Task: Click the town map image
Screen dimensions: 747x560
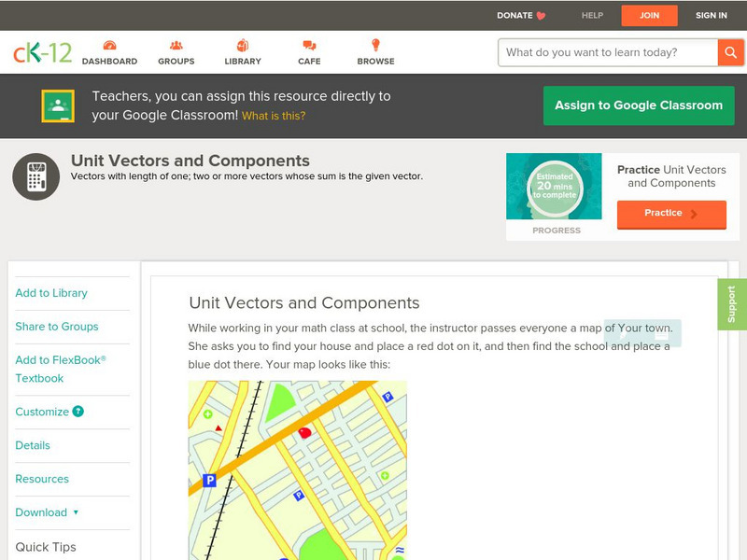Action: point(298,470)
